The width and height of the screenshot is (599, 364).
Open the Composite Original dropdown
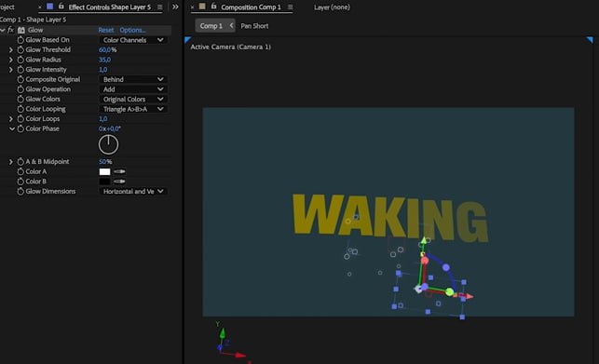[133, 79]
